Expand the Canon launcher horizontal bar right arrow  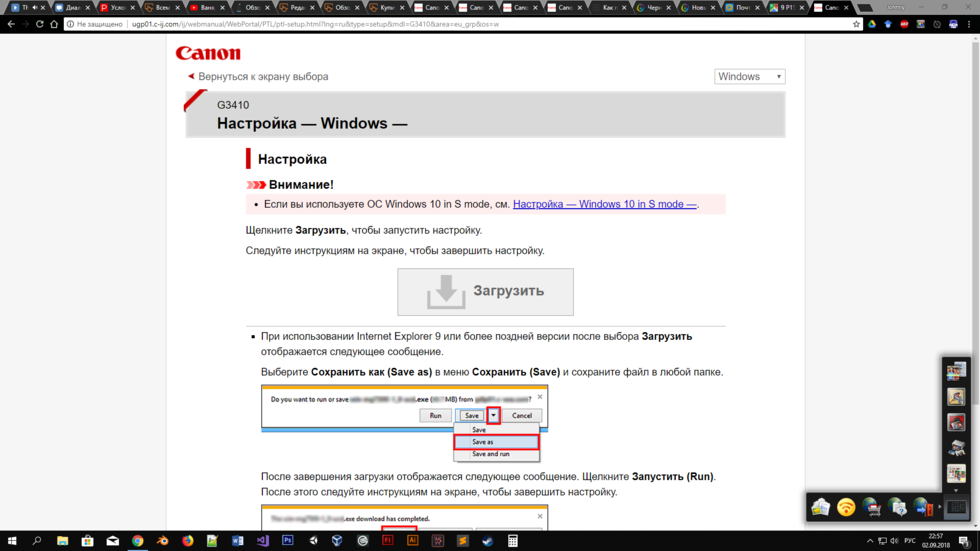[939, 508]
